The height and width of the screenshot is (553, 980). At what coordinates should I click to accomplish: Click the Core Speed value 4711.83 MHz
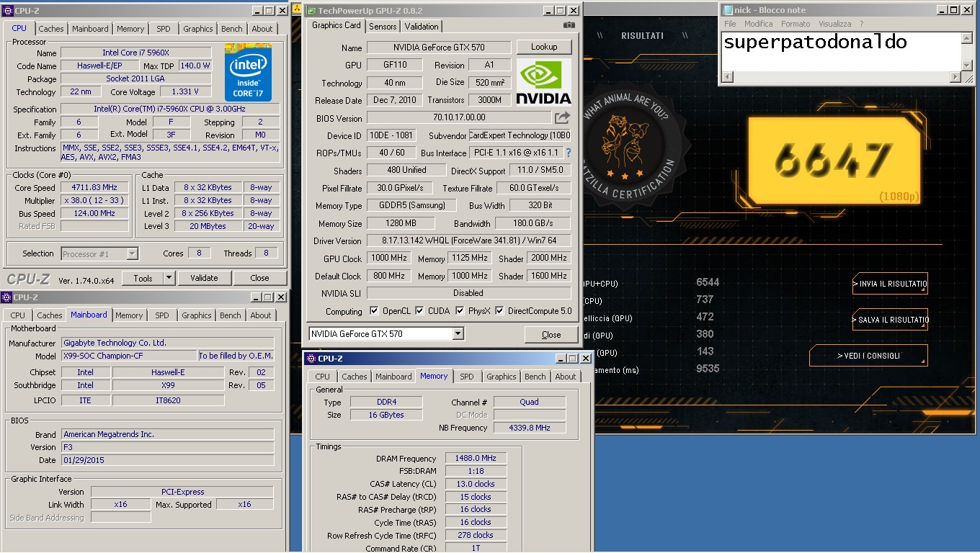click(95, 188)
